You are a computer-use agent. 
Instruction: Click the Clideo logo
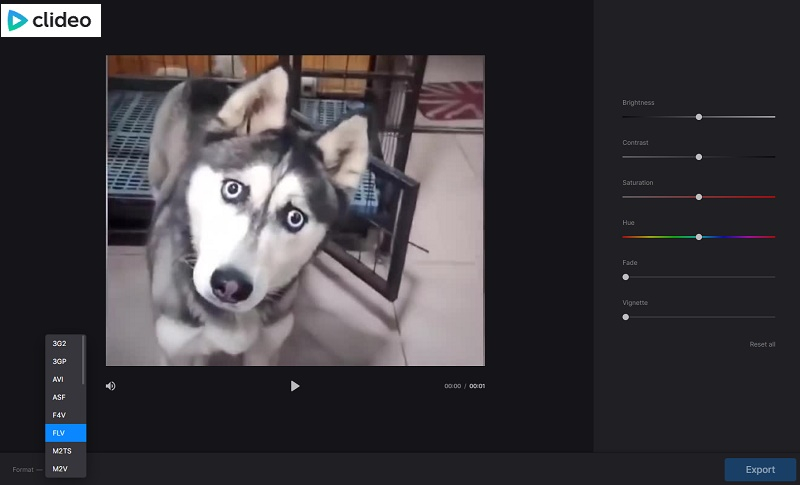(51, 20)
